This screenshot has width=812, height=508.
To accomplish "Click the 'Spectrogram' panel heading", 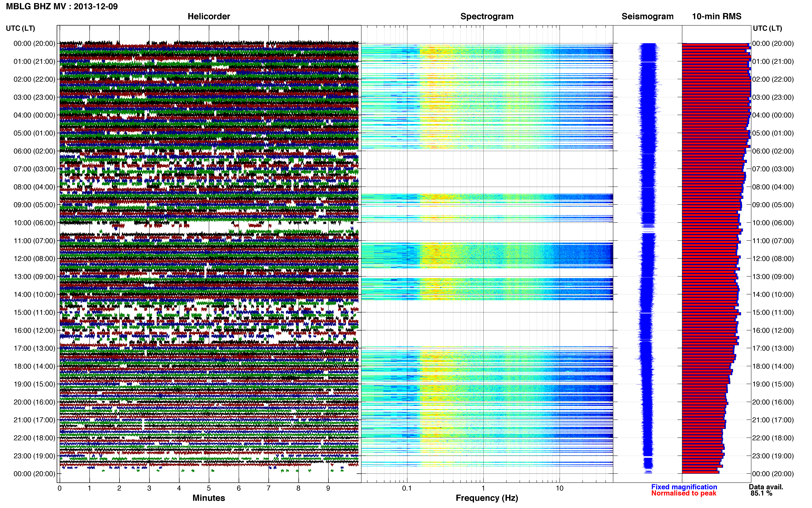I will click(x=487, y=16).
